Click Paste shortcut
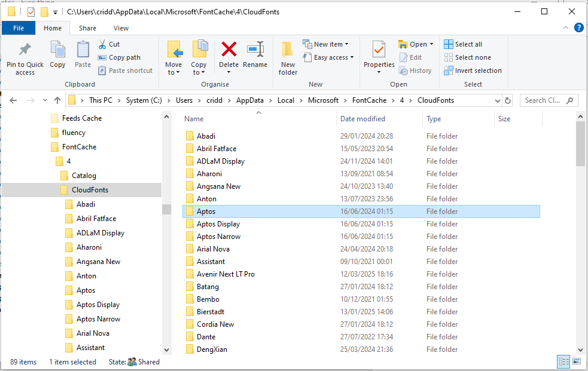The width and height of the screenshot is (588, 371). click(x=125, y=70)
